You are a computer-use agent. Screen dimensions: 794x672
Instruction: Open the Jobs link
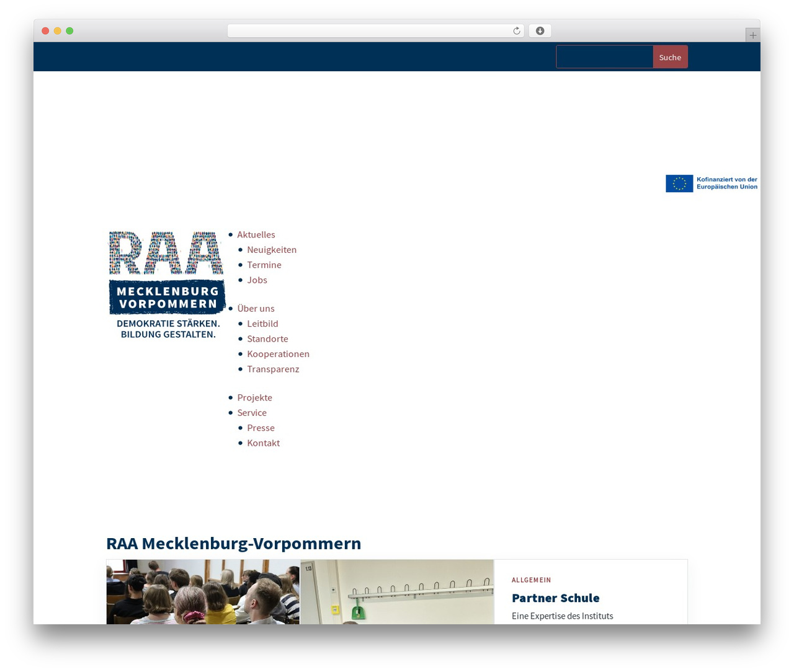(x=257, y=280)
